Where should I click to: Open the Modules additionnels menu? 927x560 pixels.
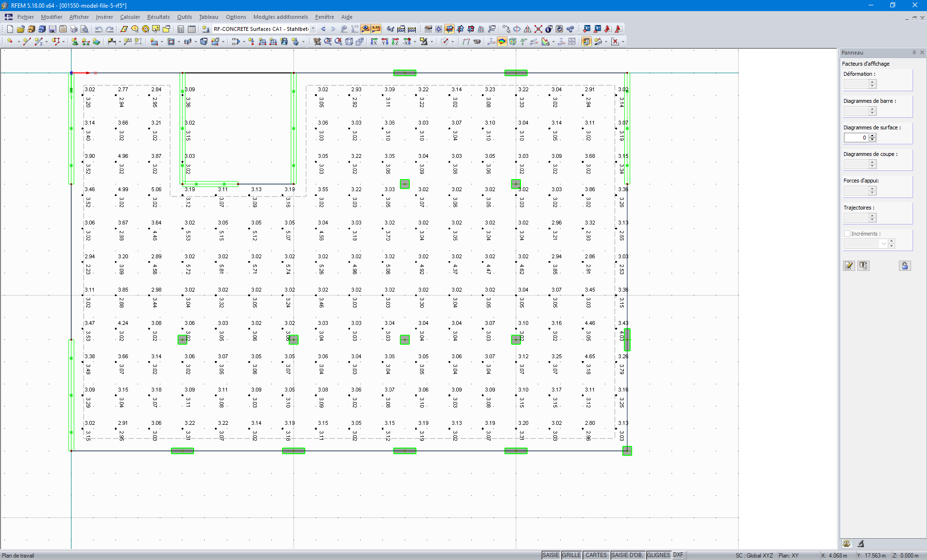coord(280,17)
